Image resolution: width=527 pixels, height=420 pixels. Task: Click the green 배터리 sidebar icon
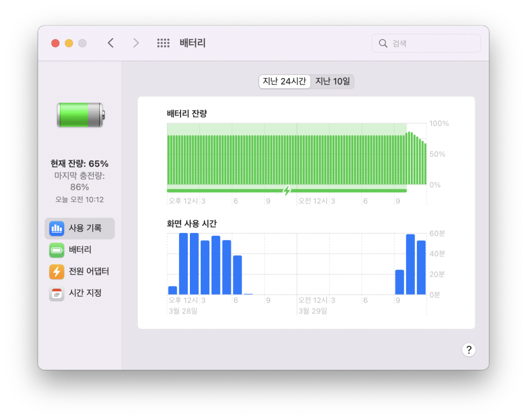click(57, 250)
